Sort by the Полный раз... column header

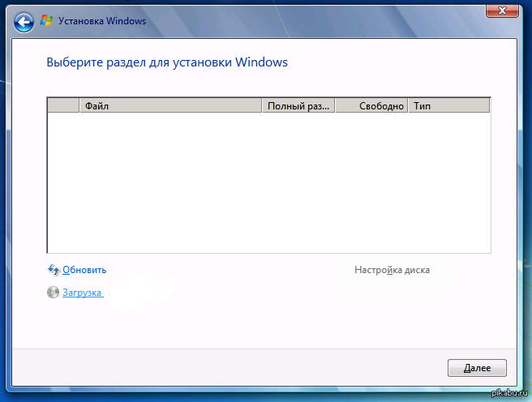pyautogui.click(x=298, y=105)
